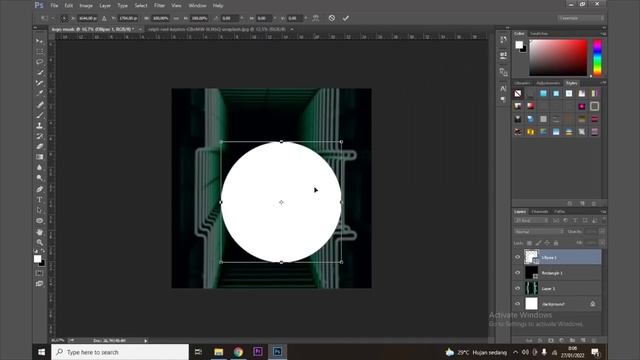This screenshot has width=640, height=360.
Task: Toggle maintain aspect ratio link
Action: coord(176,18)
